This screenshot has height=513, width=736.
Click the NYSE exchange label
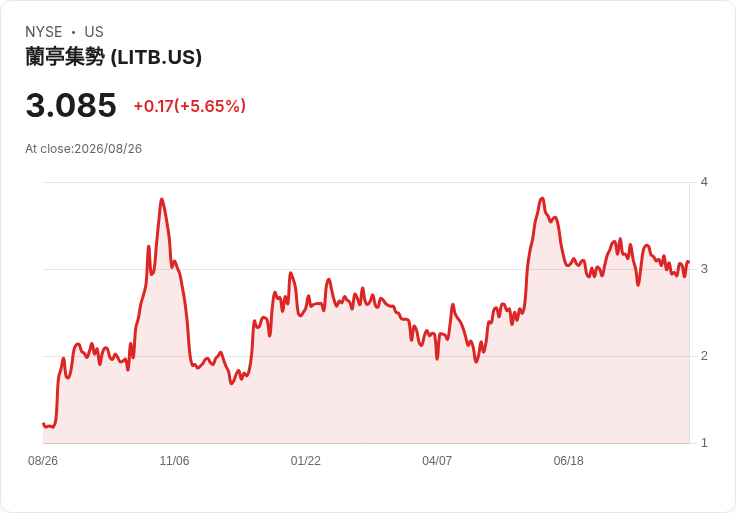coord(44,32)
